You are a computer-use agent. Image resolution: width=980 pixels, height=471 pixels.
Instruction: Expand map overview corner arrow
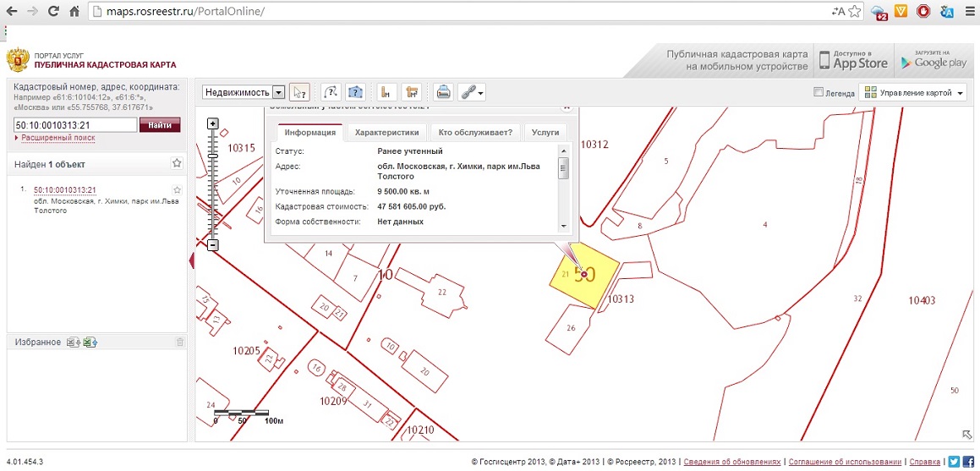(966, 434)
